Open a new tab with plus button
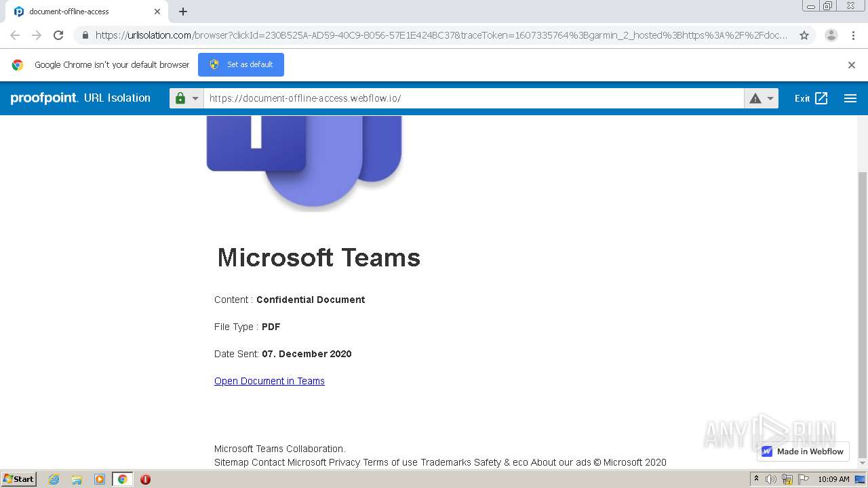 [183, 12]
